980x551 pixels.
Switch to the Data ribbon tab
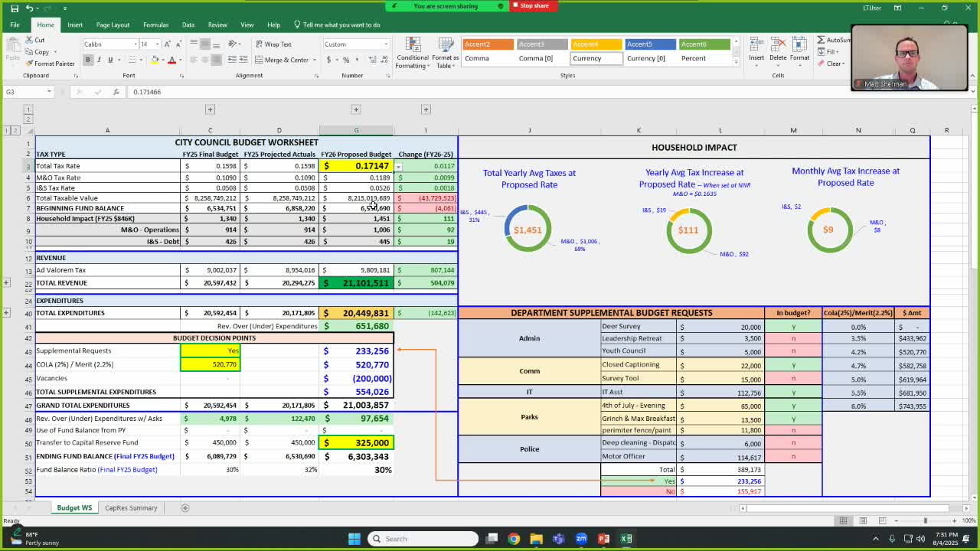coord(188,24)
